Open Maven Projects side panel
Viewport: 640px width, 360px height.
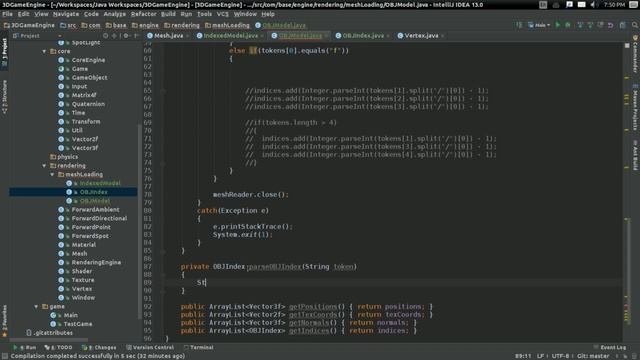(x=636, y=108)
